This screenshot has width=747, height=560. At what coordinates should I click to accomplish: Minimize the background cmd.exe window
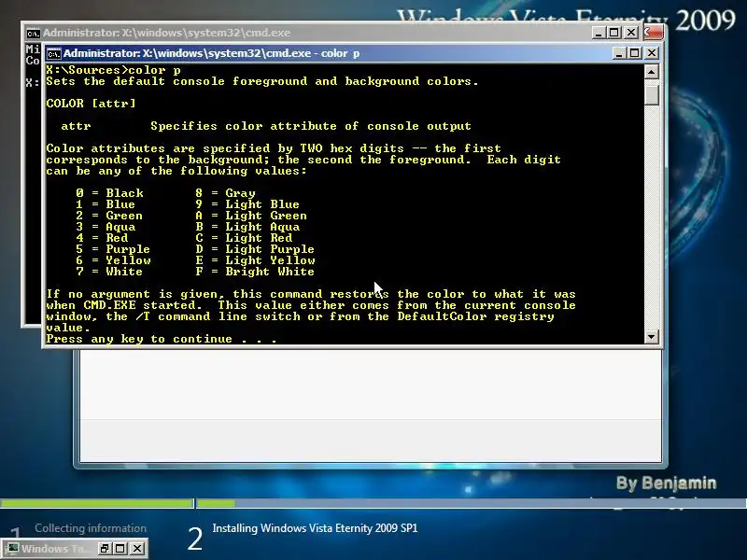[599, 33]
